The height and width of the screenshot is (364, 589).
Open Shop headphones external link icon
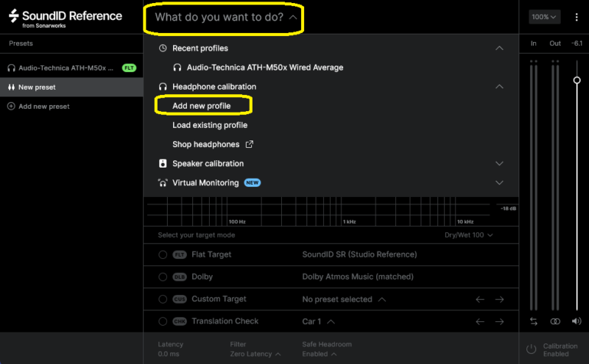pyautogui.click(x=249, y=144)
